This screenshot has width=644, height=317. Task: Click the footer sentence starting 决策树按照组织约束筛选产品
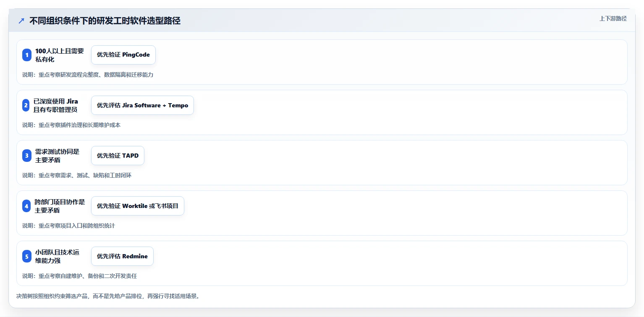pos(108,296)
